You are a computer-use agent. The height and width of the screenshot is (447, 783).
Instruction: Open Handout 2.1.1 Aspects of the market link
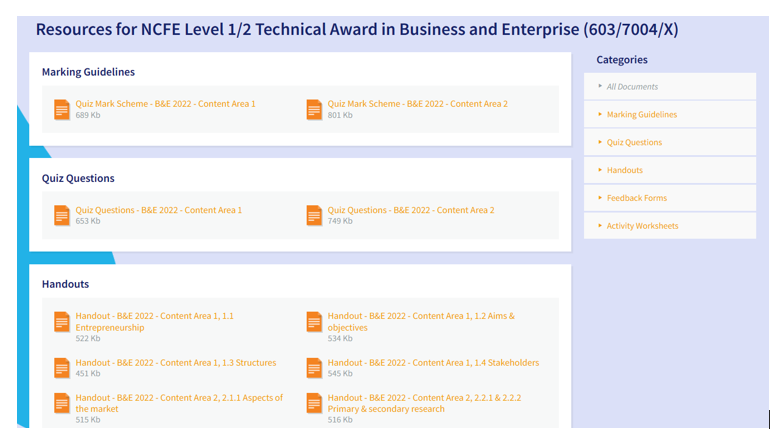tap(179, 403)
